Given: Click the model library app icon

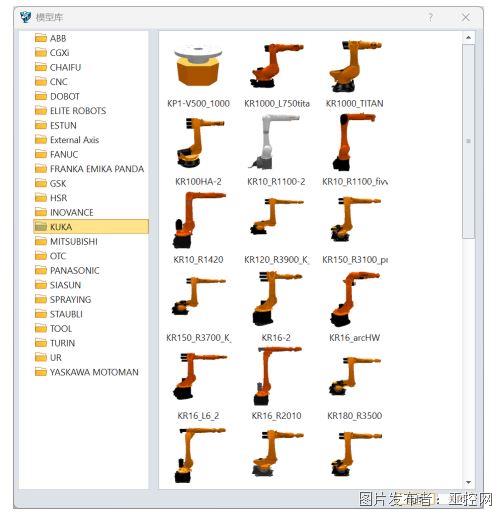Looking at the screenshot, I should coord(25,17).
